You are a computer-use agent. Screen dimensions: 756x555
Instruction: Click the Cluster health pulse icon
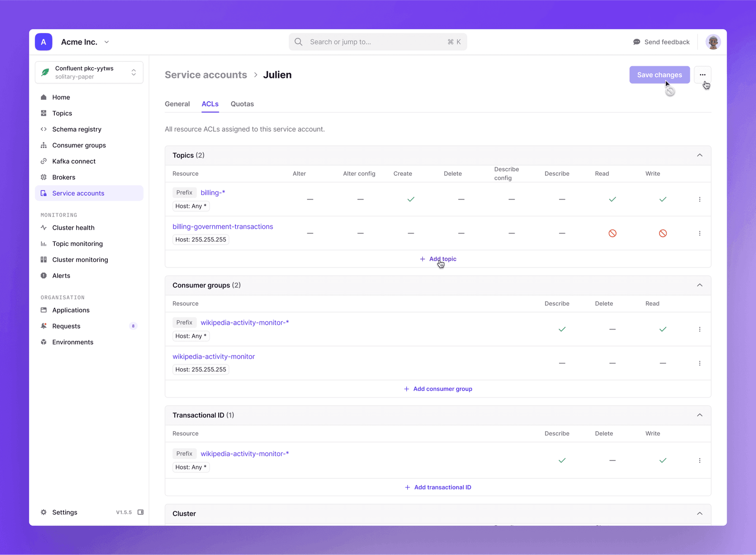(43, 228)
